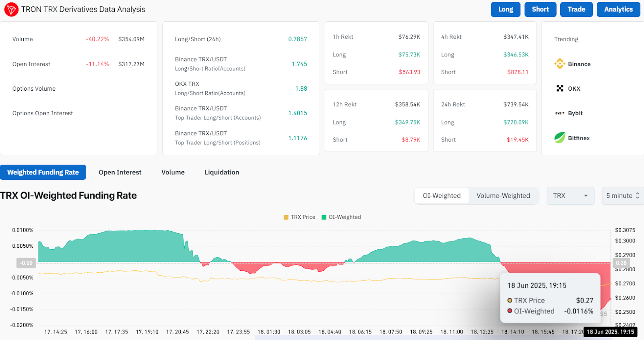644x340 pixels.
Task: Click the OKX logo icon
Action: point(559,89)
